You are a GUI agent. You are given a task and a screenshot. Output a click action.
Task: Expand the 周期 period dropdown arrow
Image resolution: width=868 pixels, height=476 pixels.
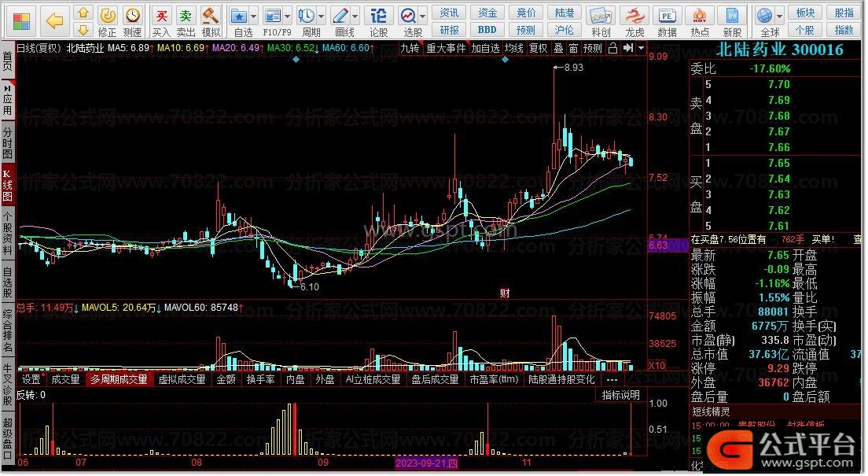pyautogui.click(x=321, y=16)
